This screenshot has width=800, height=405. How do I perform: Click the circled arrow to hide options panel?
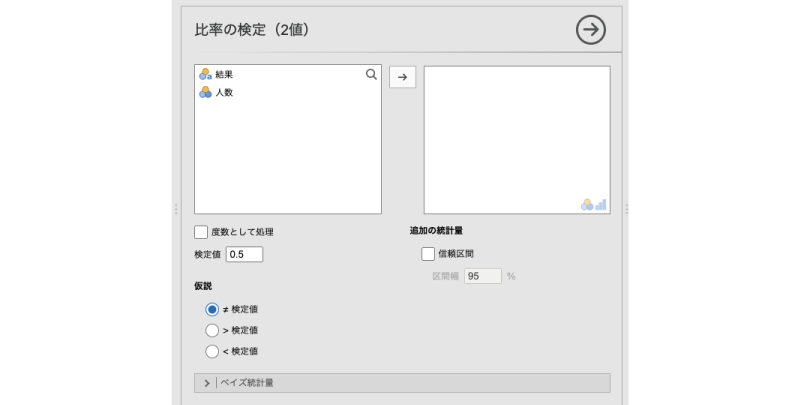(x=591, y=30)
